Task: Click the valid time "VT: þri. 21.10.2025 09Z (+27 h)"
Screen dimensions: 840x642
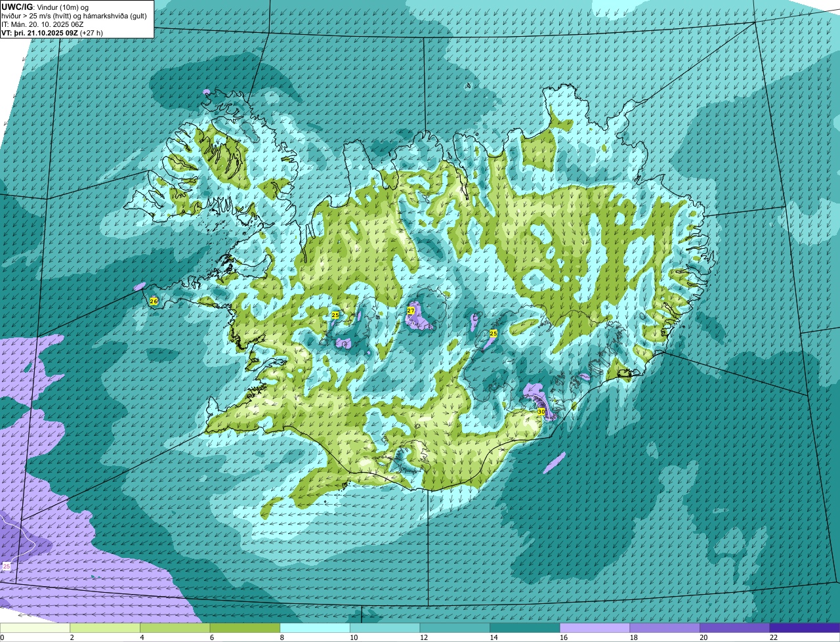Action: pos(52,33)
